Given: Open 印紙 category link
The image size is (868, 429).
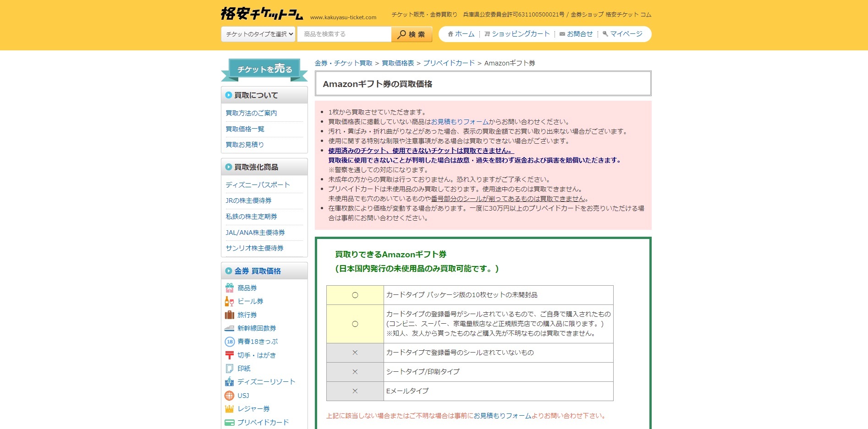Looking at the screenshot, I should [244, 369].
